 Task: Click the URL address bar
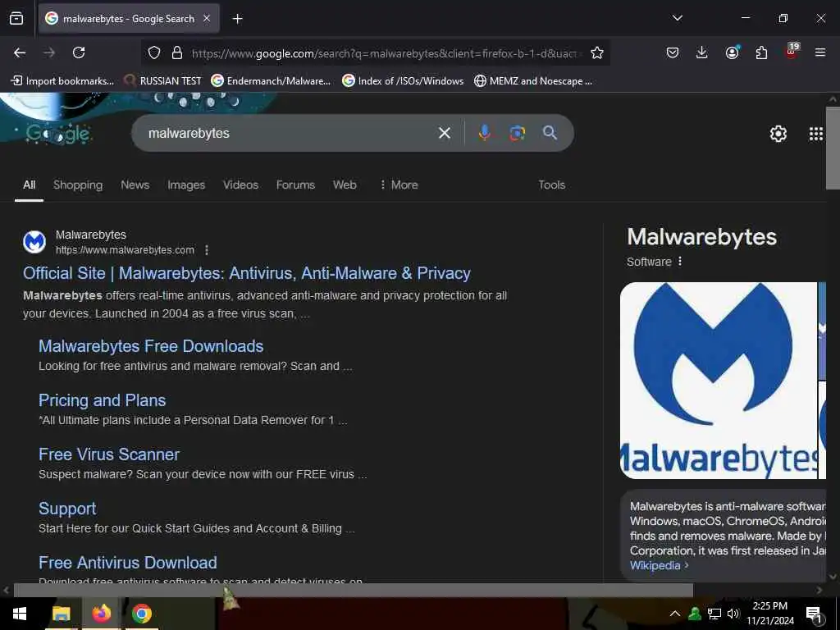click(384, 53)
